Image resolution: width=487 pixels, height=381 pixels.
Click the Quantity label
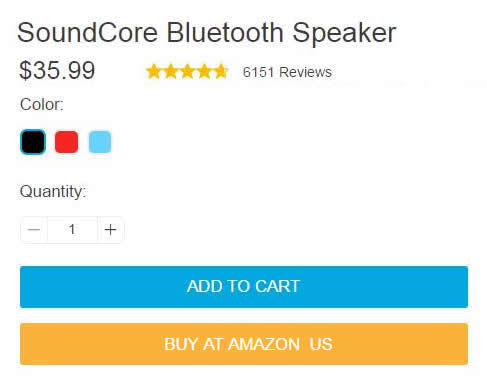point(53,192)
